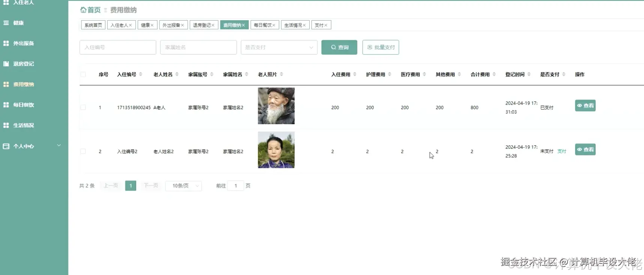This screenshot has height=275, width=644.
Task: Focus the 家属姓名 search field
Action: 199,47
